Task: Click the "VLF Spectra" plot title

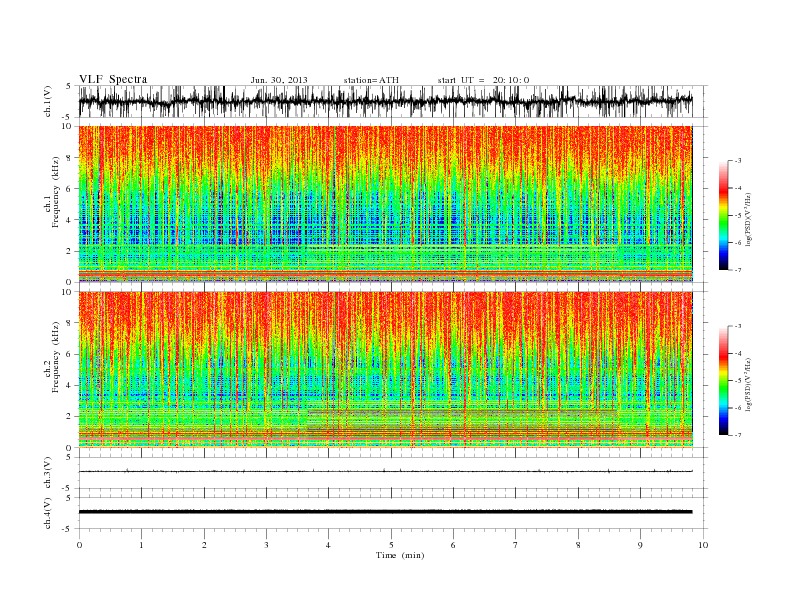Action: click(113, 79)
